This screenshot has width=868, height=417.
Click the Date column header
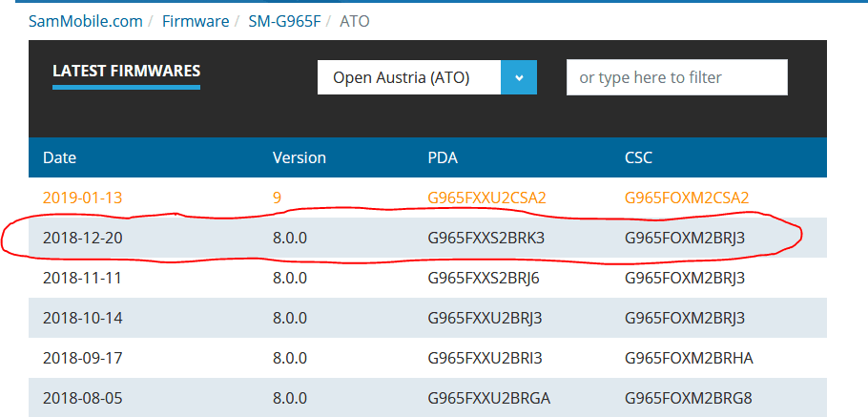pyautogui.click(x=60, y=157)
